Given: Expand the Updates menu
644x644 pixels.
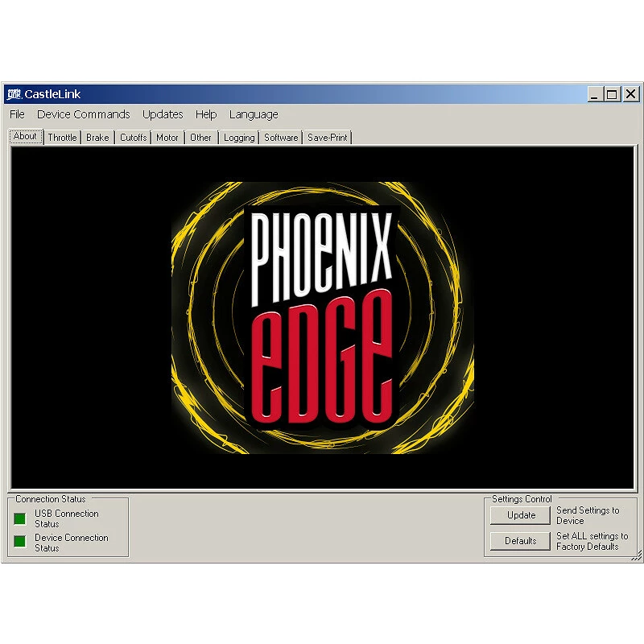Looking at the screenshot, I should point(163,114).
